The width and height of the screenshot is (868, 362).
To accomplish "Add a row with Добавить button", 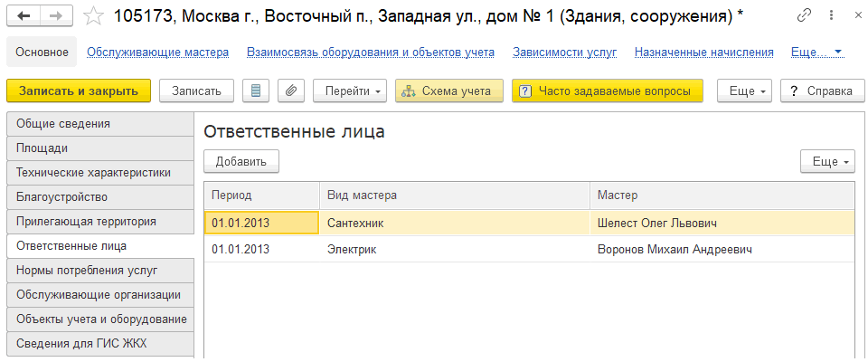I will point(241,161).
